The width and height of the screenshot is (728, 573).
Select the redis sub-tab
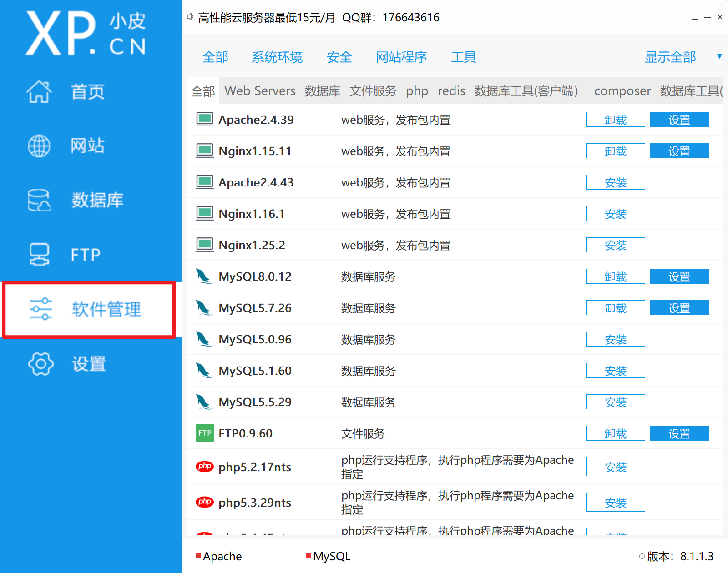(451, 91)
